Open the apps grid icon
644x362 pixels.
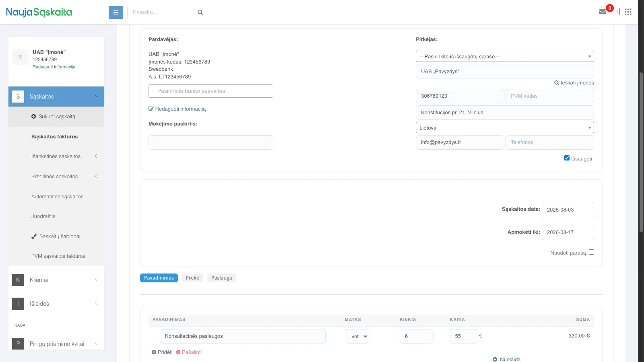628,12
